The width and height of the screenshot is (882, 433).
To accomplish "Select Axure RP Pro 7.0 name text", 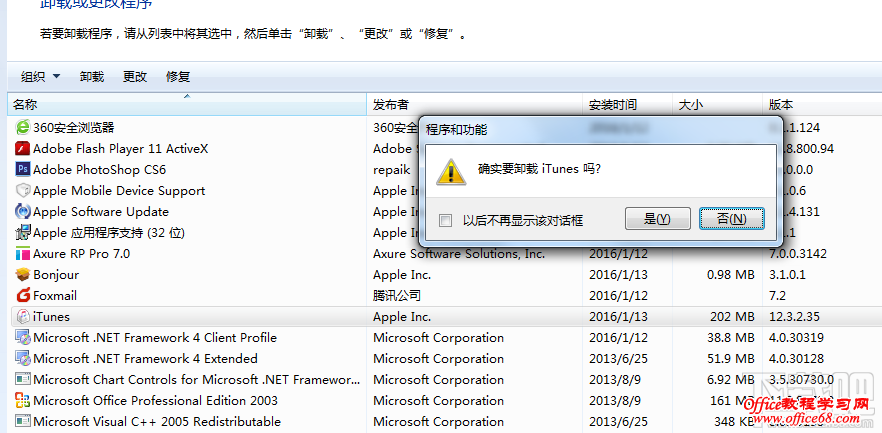I will [82, 254].
